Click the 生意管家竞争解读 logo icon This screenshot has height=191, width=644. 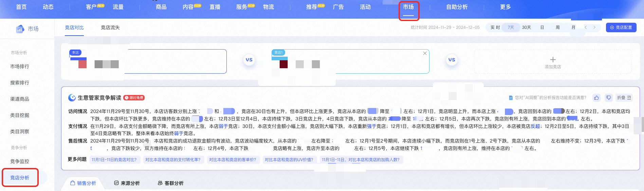72,98
